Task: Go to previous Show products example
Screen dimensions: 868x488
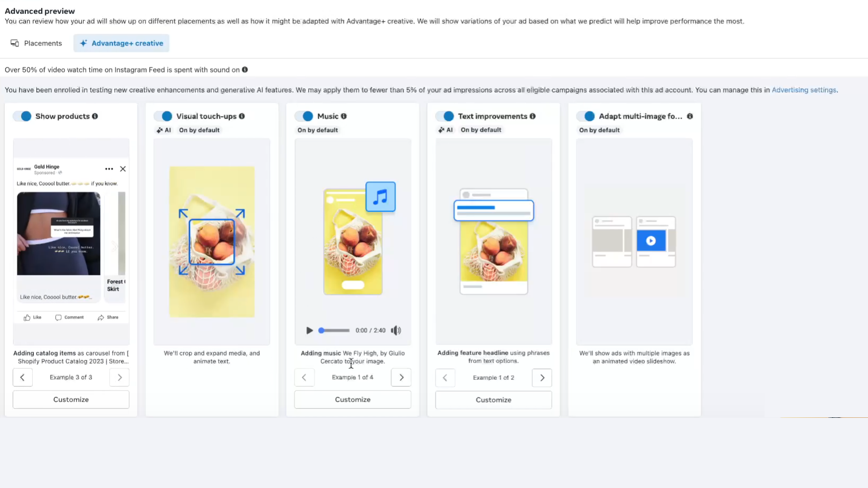Action: coord(23,377)
